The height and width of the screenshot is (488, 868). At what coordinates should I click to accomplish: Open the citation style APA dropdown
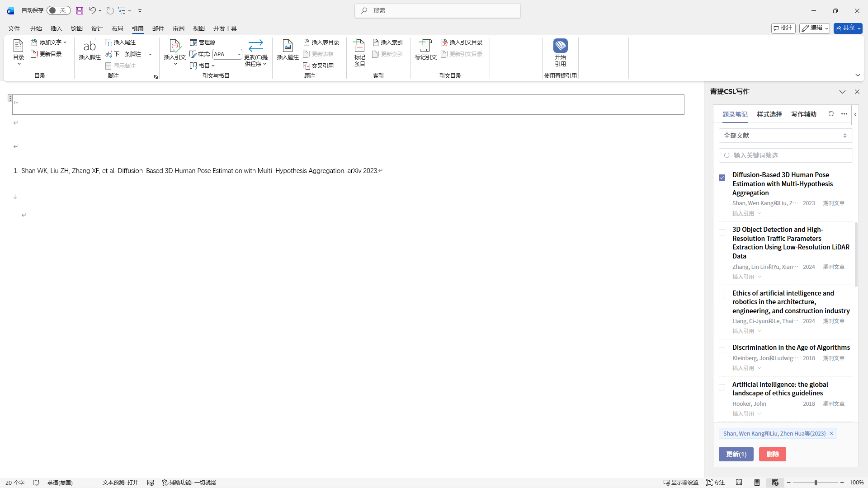click(239, 54)
